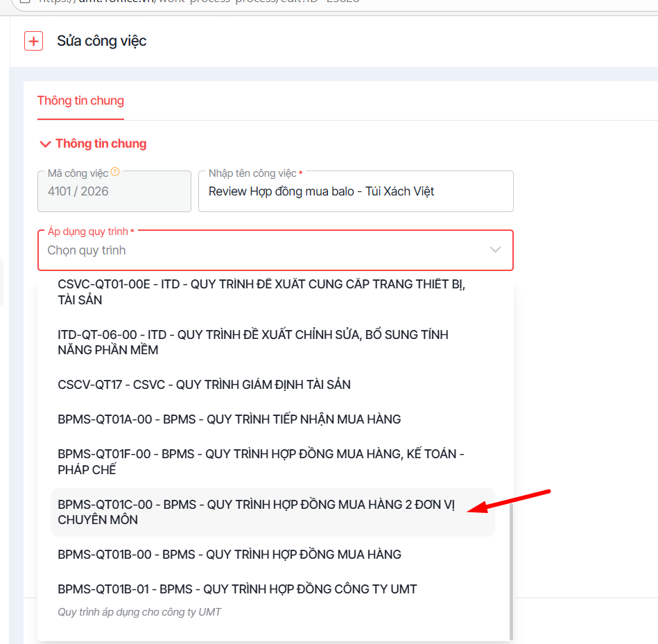The width and height of the screenshot is (658, 644).
Task: Click the disabled Mã công việc field
Action: 114,192
